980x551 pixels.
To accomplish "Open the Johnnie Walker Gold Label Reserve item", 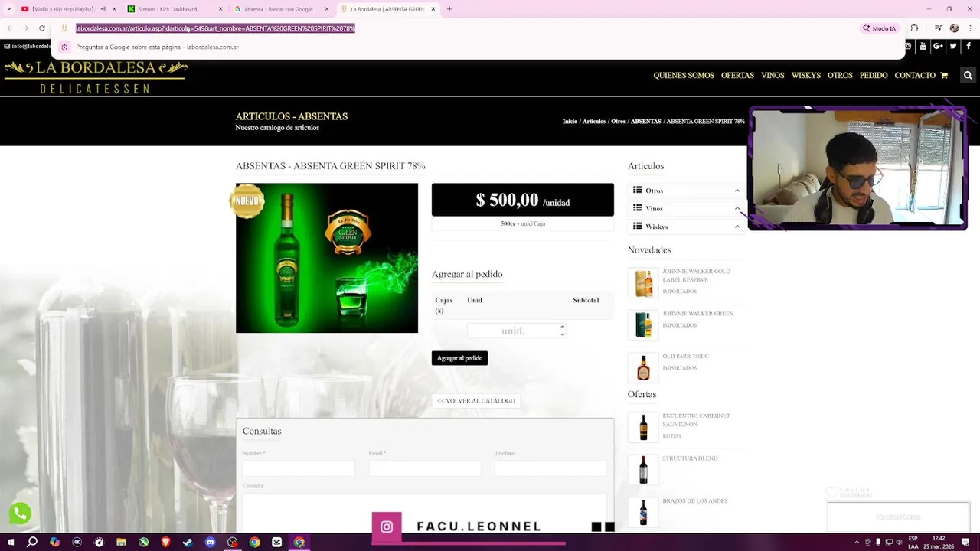I will (x=696, y=275).
